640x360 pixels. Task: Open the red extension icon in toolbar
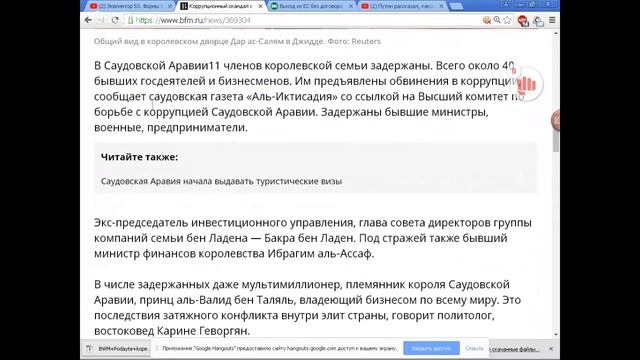pos(522,20)
